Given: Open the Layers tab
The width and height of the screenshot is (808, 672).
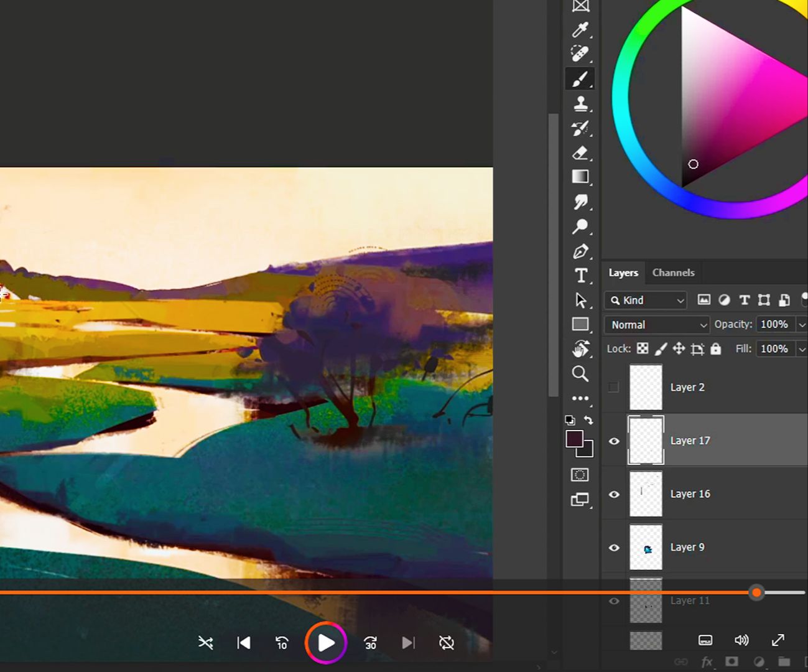Looking at the screenshot, I should point(623,273).
